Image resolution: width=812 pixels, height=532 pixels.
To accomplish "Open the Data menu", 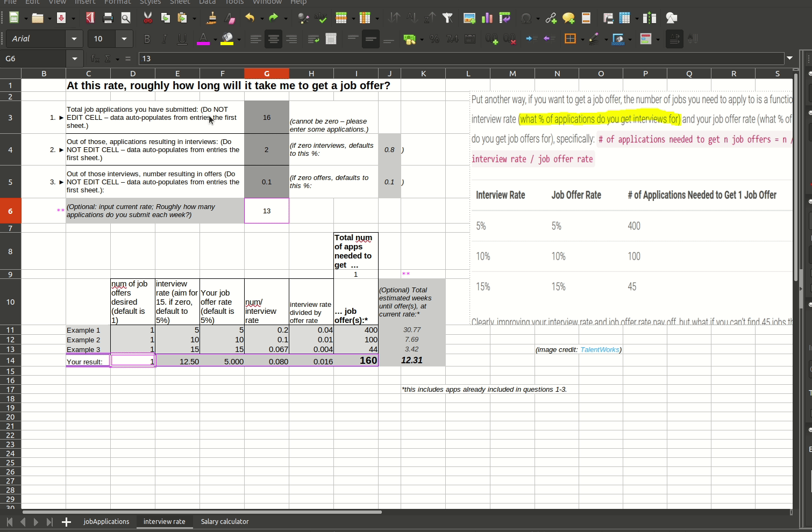I will point(208,2).
